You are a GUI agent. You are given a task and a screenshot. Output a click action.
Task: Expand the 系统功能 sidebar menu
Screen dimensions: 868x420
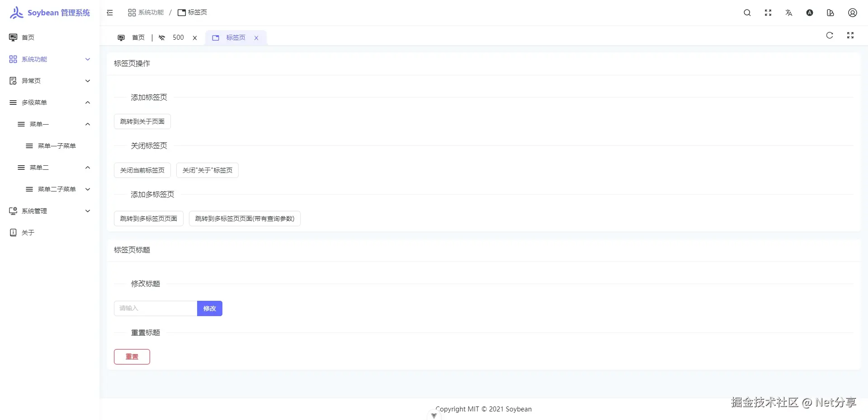click(50, 59)
